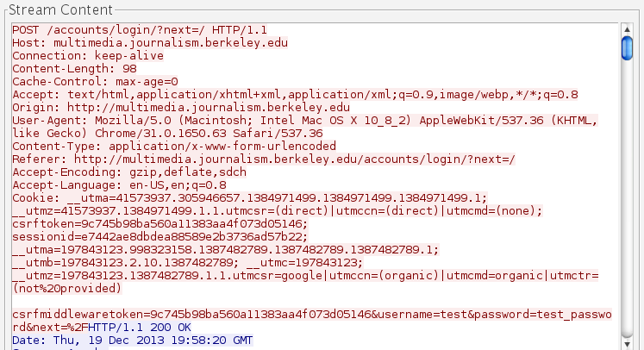
Task: Click the Date: Thu, 19 Dec 2013 line
Action: click(134, 341)
